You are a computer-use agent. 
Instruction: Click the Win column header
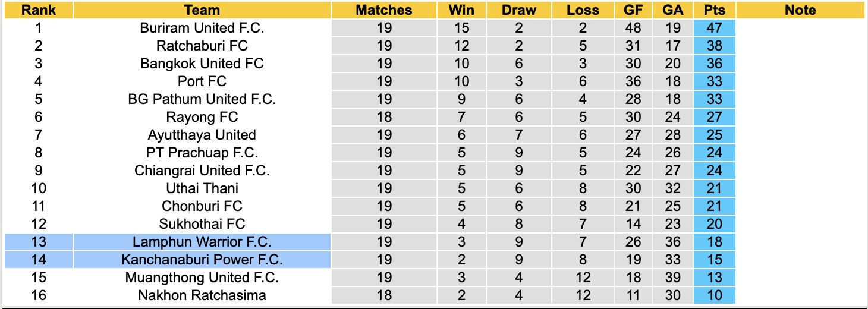coord(461,10)
